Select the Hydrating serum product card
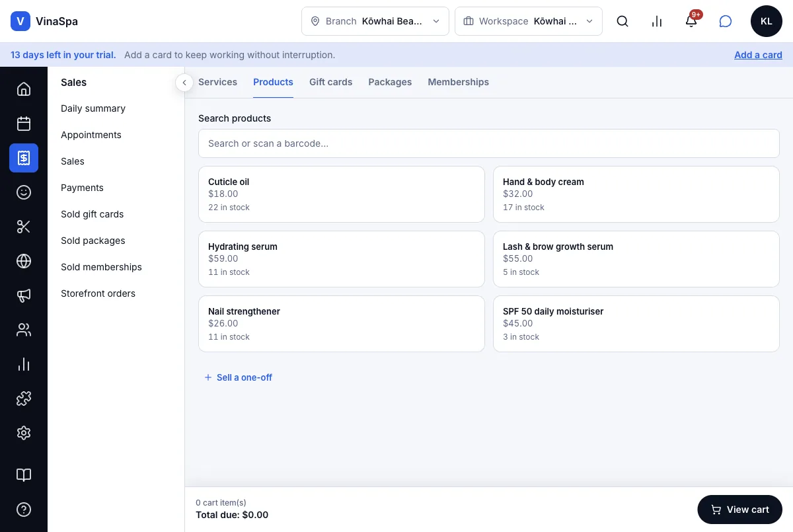This screenshot has height=532, width=793. [x=342, y=259]
